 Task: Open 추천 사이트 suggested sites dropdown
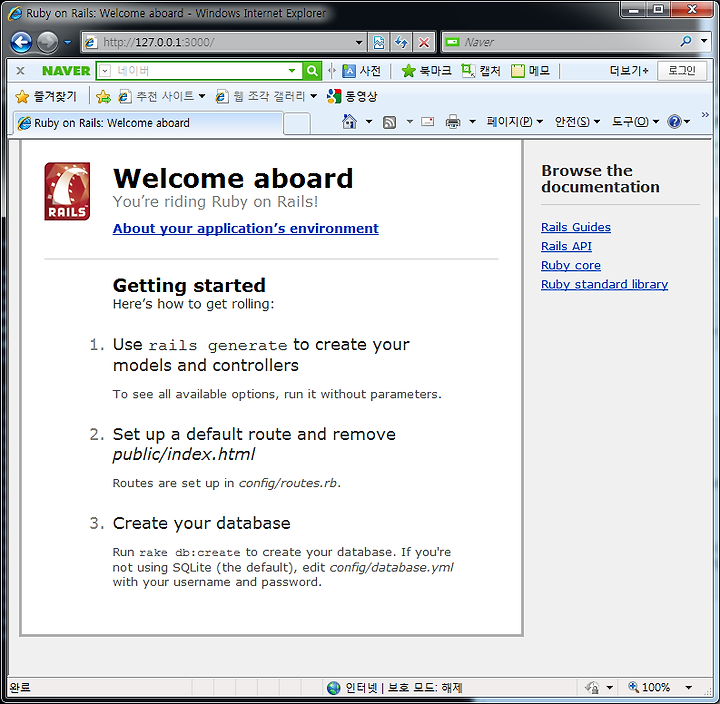click(x=162, y=96)
